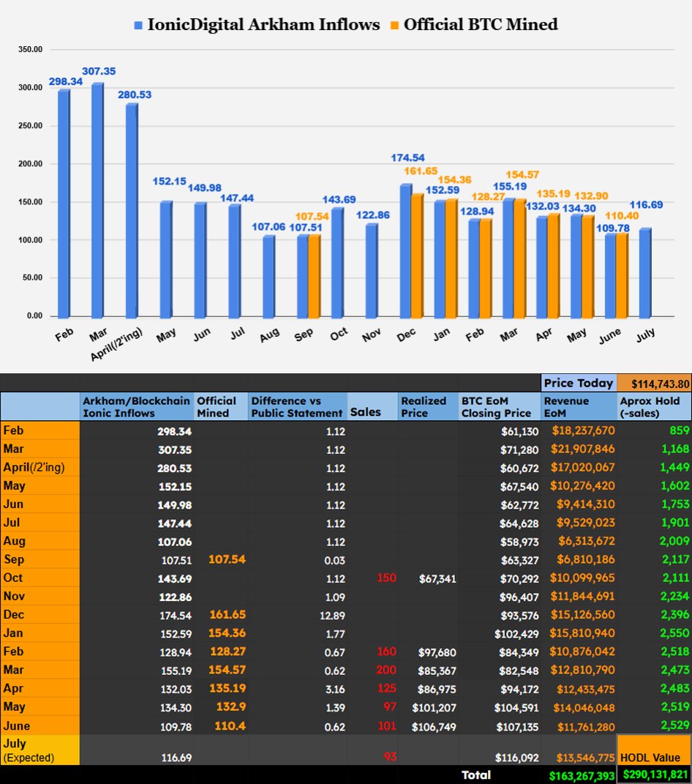Click the orange '154.36' Official Mined table cell

[227, 633]
